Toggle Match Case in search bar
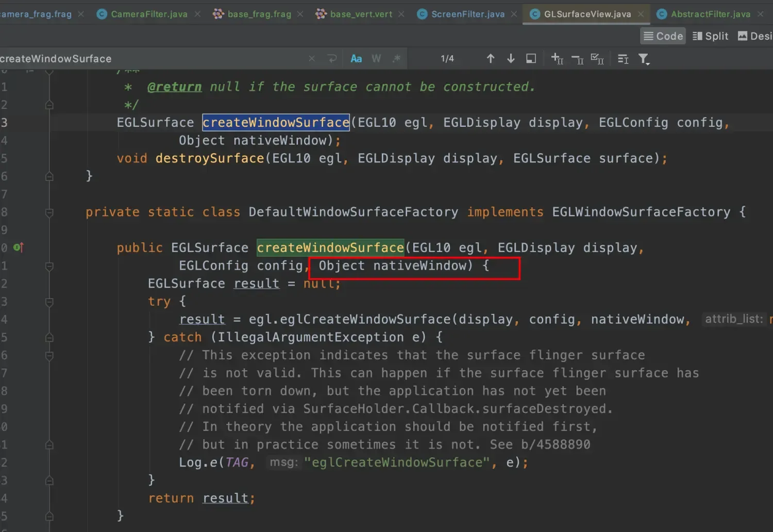Viewport: 773px width, 532px height. [x=356, y=58]
